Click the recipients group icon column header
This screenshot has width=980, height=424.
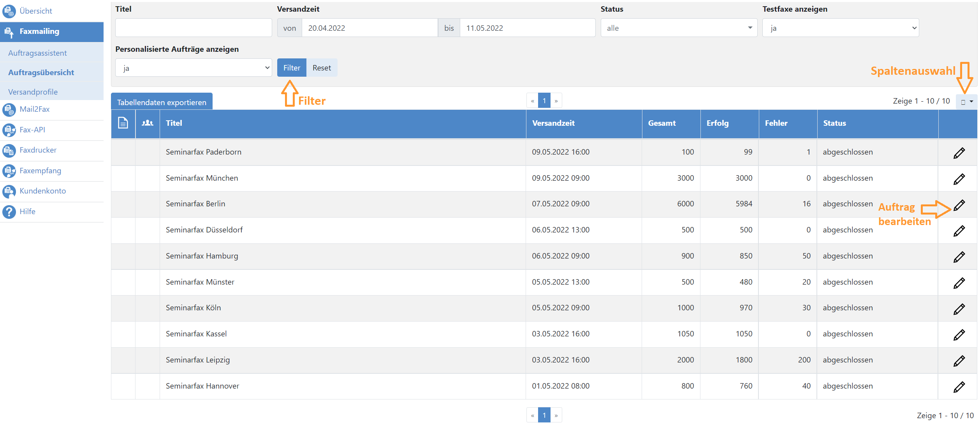coord(148,123)
